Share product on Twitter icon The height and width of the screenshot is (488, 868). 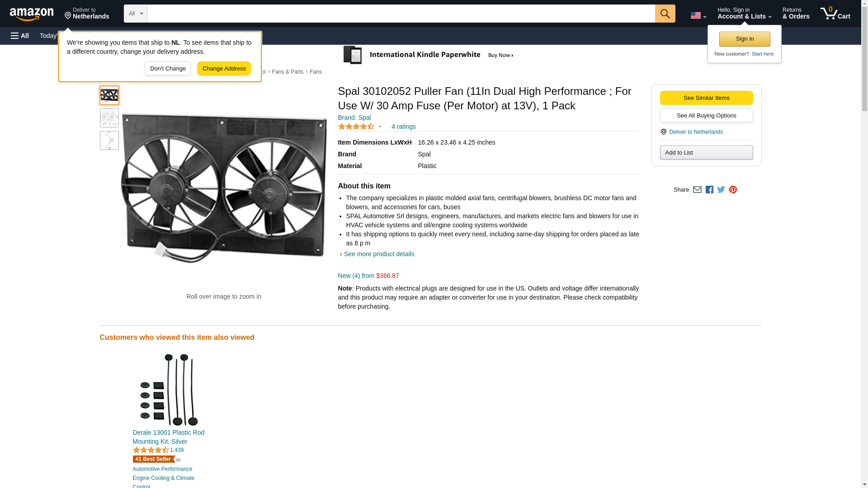(x=721, y=190)
